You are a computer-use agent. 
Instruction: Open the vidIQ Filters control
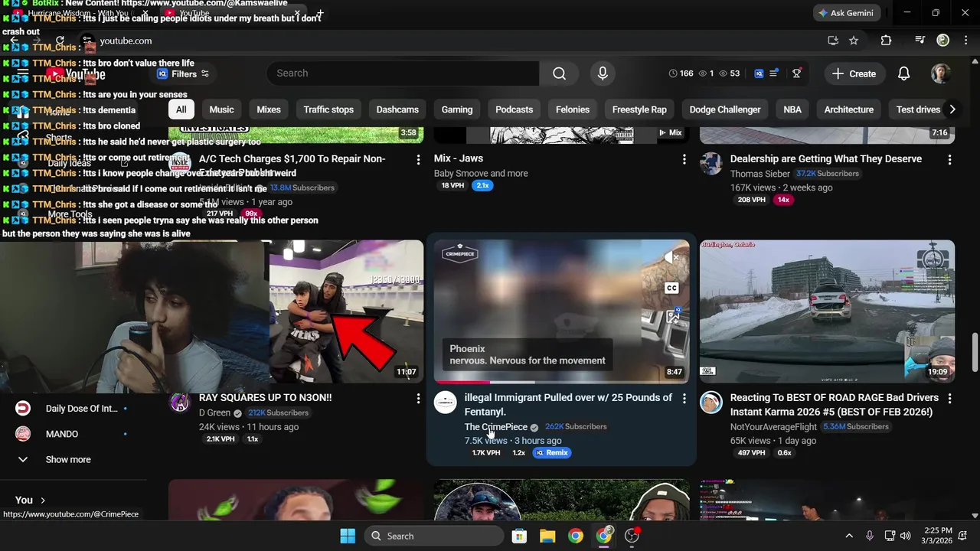click(183, 73)
